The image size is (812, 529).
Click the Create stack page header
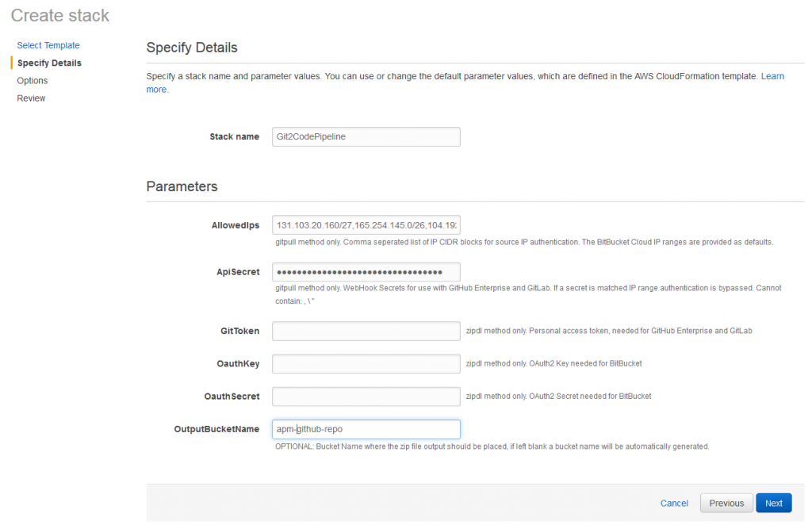(59, 15)
